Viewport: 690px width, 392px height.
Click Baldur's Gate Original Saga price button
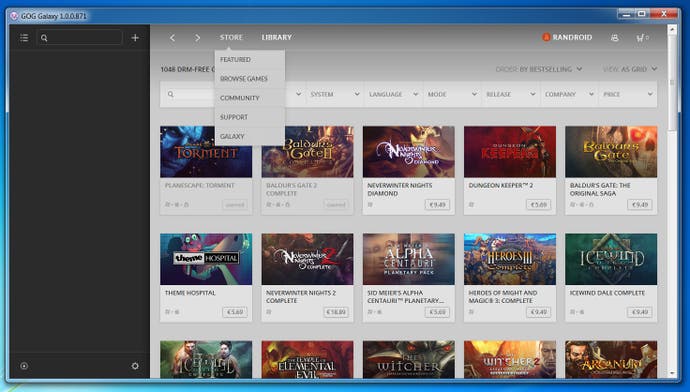point(639,205)
